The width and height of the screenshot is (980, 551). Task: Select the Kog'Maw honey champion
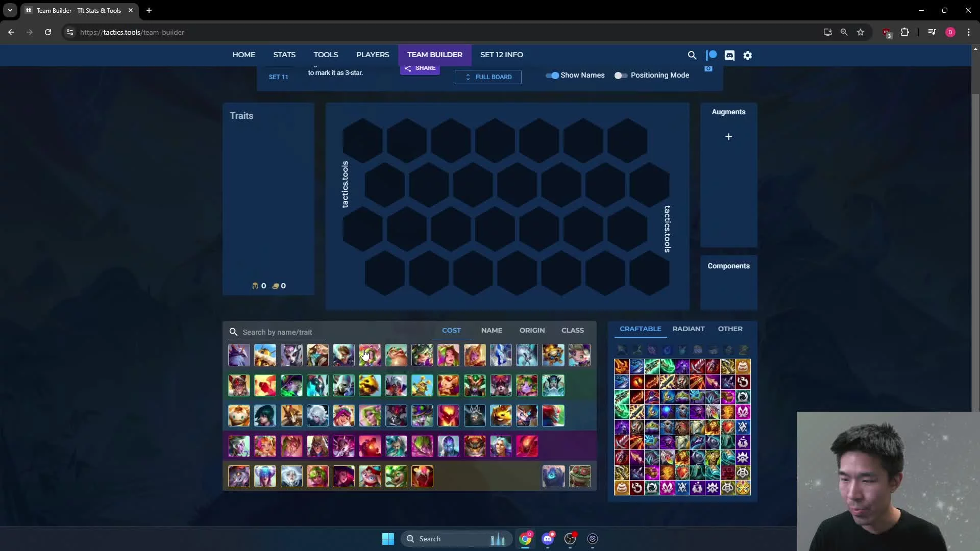[x=370, y=386]
